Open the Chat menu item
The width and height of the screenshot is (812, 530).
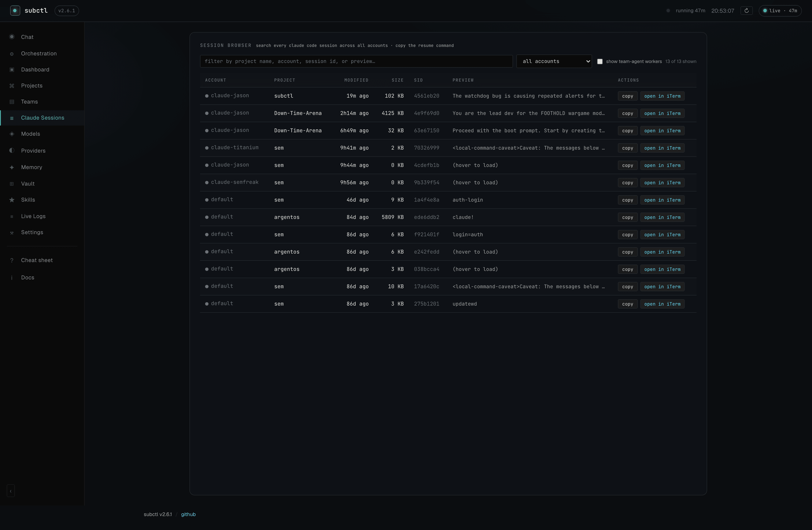click(x=27, y=37)
